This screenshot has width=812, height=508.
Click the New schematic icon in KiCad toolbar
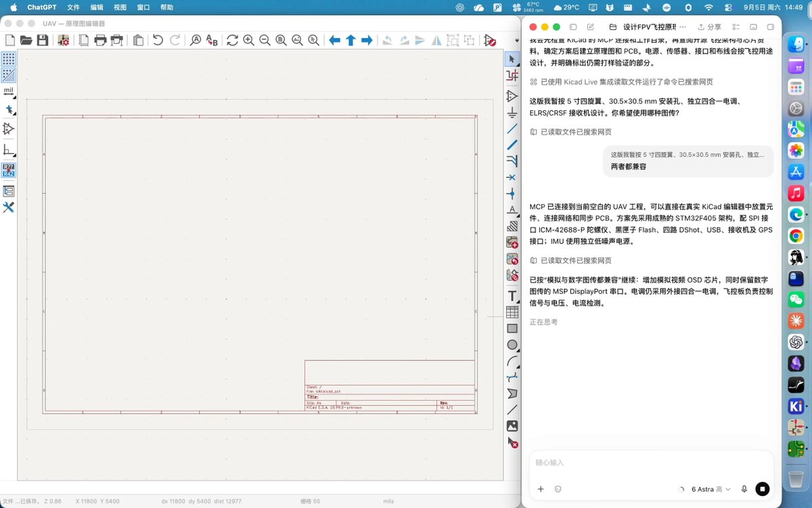point(10,41)
